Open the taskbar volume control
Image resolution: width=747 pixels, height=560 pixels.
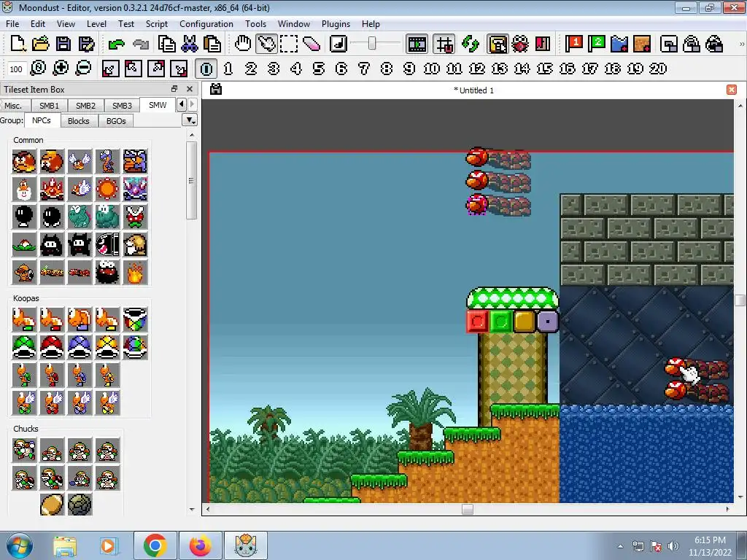[673, 546]
